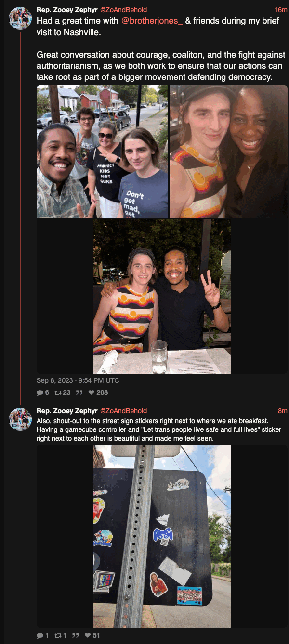Click the retweet icon showing 23
289x644 pixels.
[x=58, y=392]
